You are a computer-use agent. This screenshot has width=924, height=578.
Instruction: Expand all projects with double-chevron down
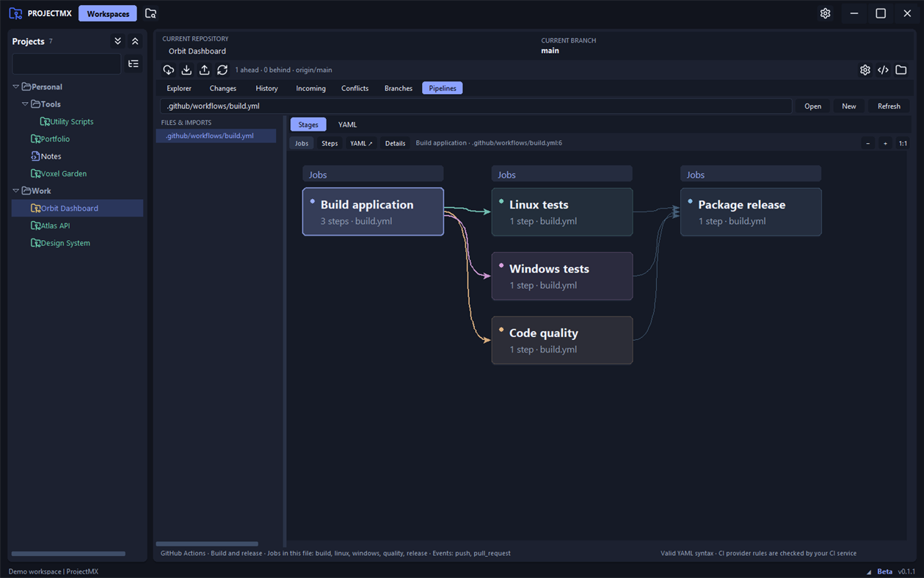click(x=117, y=41)
